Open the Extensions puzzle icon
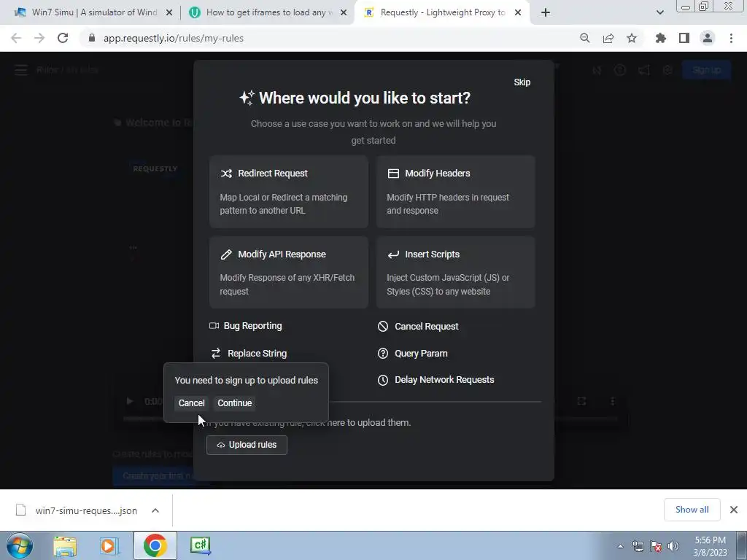The width and height of the screenshot is (747, 560). 661,38
